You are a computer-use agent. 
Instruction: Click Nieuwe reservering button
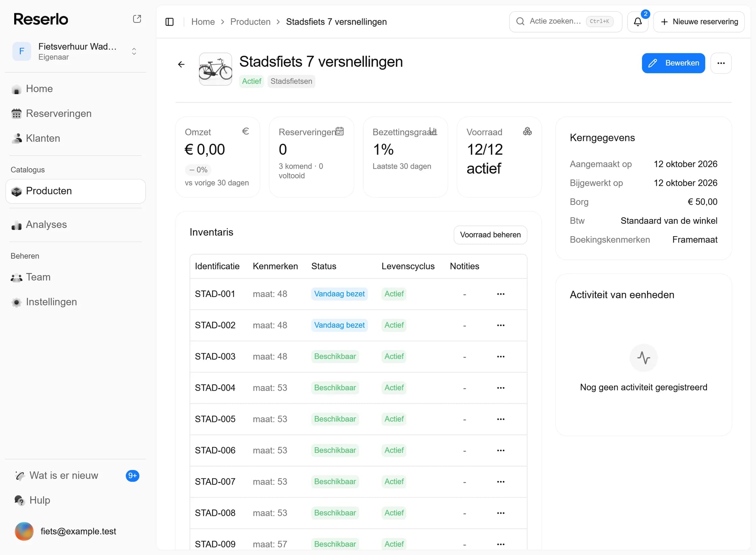tap(699, 22)
